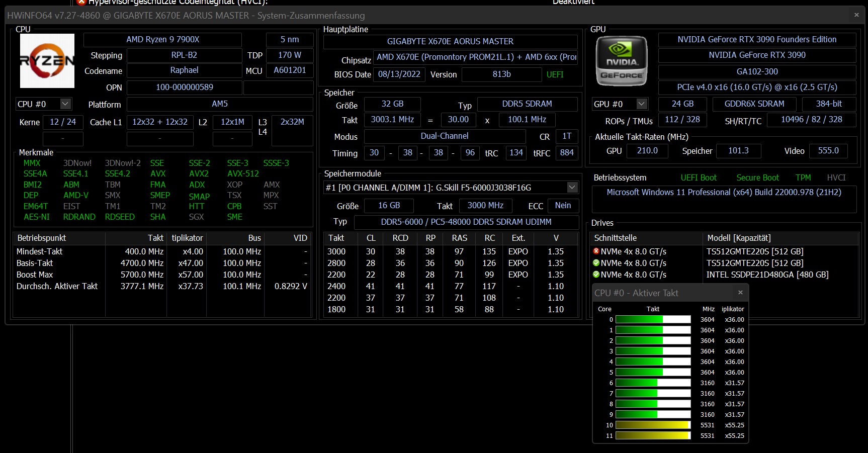The width and height of the screenshot is (868, 453).
Task: Click the NVIDIA GeForce GPU logo
Action: tap(622, 61)
